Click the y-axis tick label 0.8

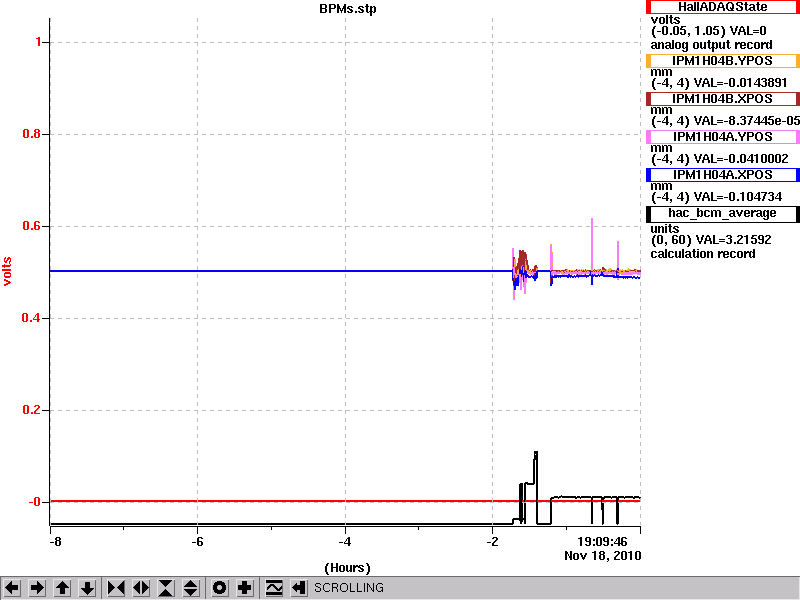click(x=32, y=134)
